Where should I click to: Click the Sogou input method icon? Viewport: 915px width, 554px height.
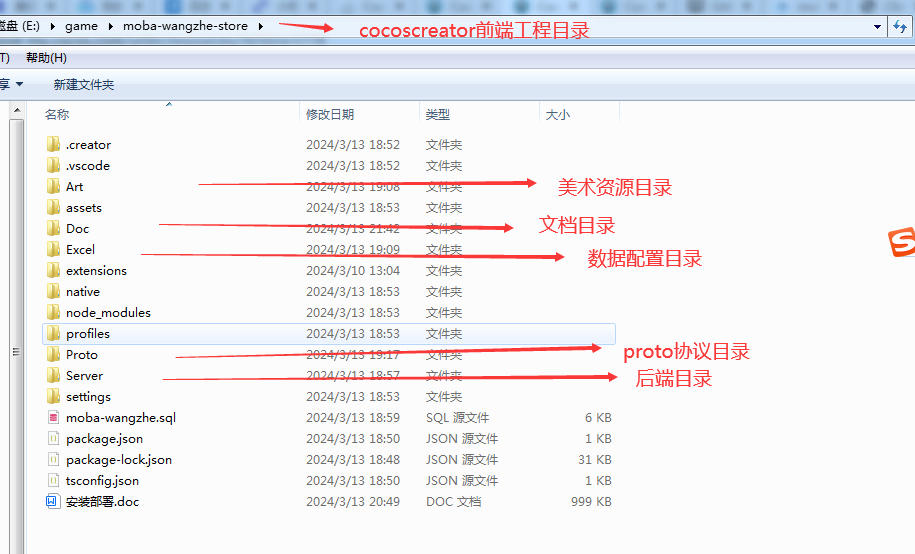coord(902,243)
